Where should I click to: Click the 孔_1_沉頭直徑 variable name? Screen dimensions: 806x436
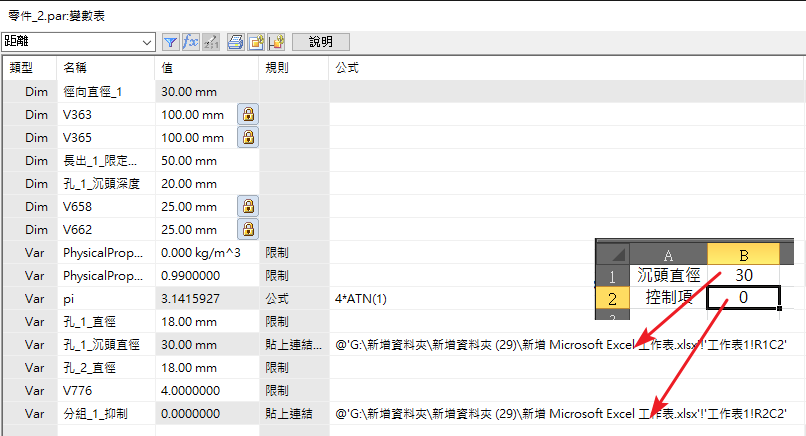[106, 344]
